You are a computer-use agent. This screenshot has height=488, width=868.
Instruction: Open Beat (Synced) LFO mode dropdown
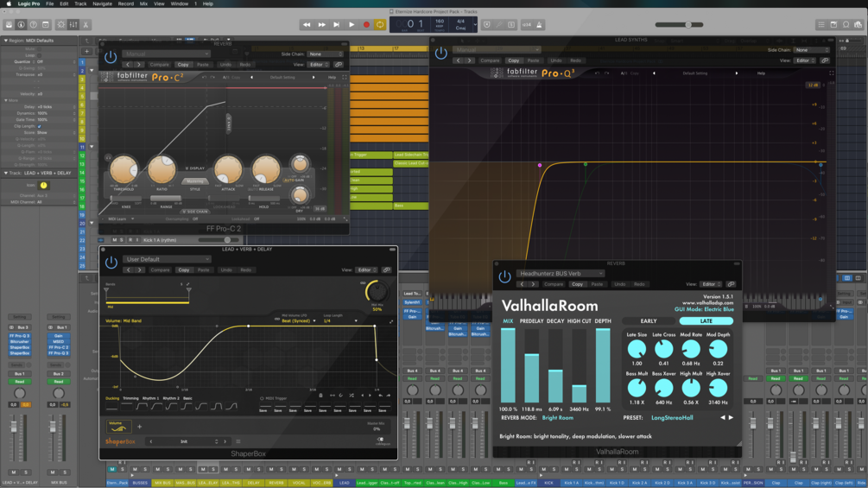(x=298, y=321)
